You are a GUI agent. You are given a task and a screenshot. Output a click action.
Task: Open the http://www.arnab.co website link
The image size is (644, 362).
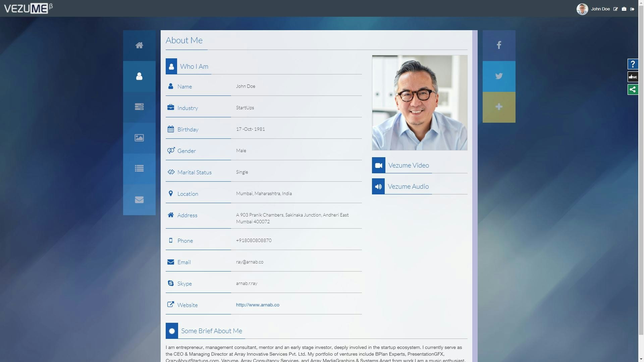(x=258, y=305)
